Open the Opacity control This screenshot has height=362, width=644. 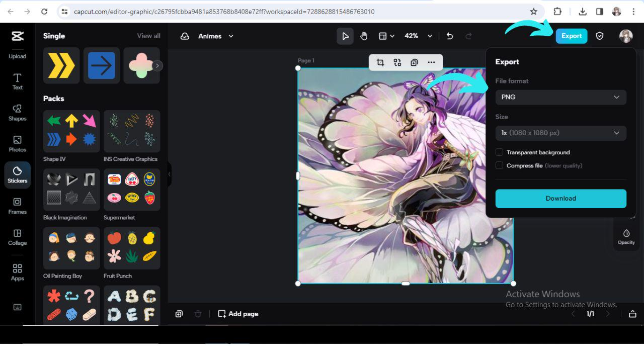point(626,237)
